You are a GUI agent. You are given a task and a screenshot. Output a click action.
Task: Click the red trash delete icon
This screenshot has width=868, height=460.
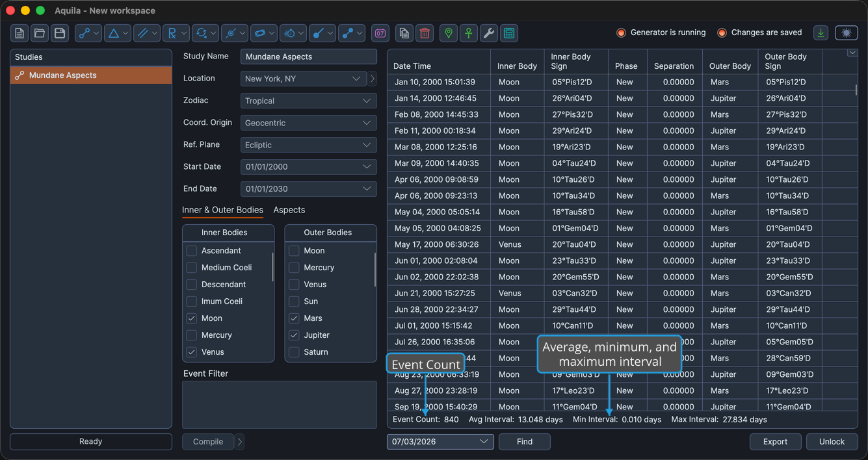pyautogui.click(x=425, y=33)
